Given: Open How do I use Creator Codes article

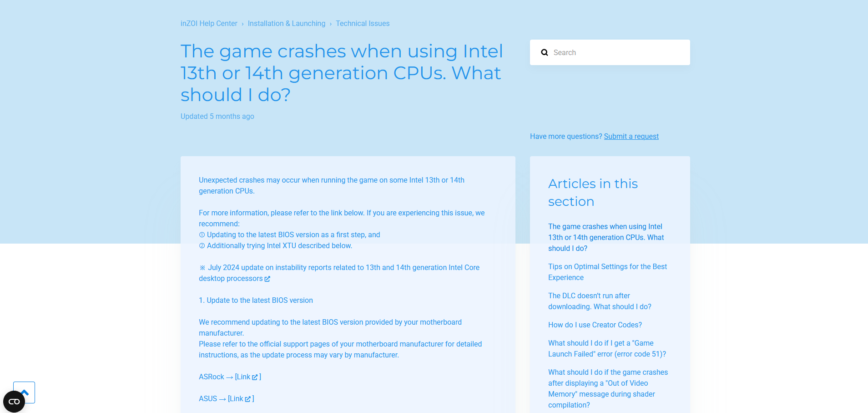Looking at the screenshot, I should click(x=595, y=325).
